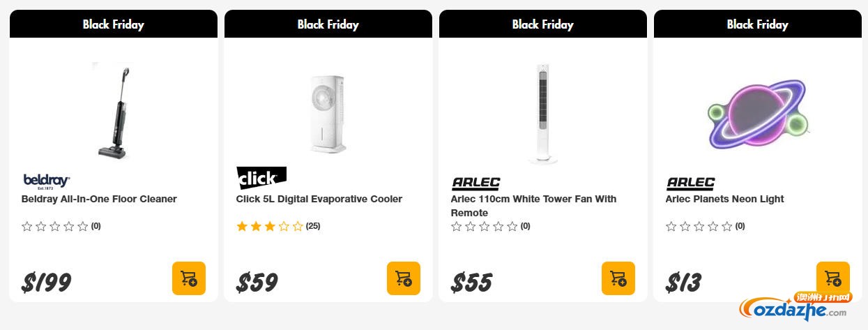Click the (25) review count

pyautogui.click(x=313, y=226)
